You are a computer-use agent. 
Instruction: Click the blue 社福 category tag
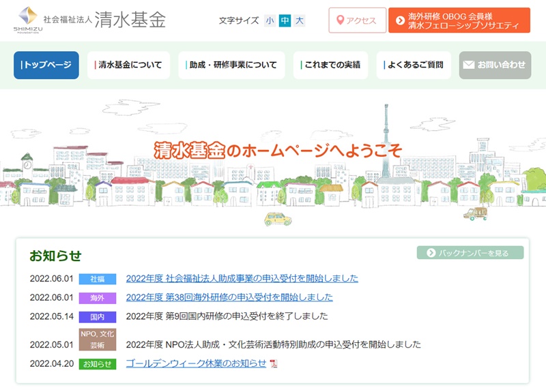click(x=98, y=279)
